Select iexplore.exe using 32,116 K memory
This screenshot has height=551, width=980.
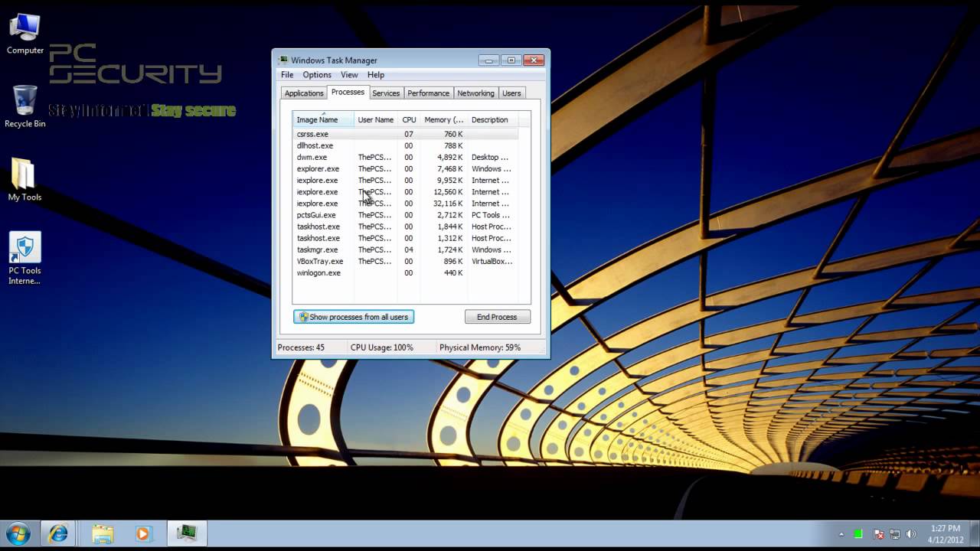click(x=406, y=204)
